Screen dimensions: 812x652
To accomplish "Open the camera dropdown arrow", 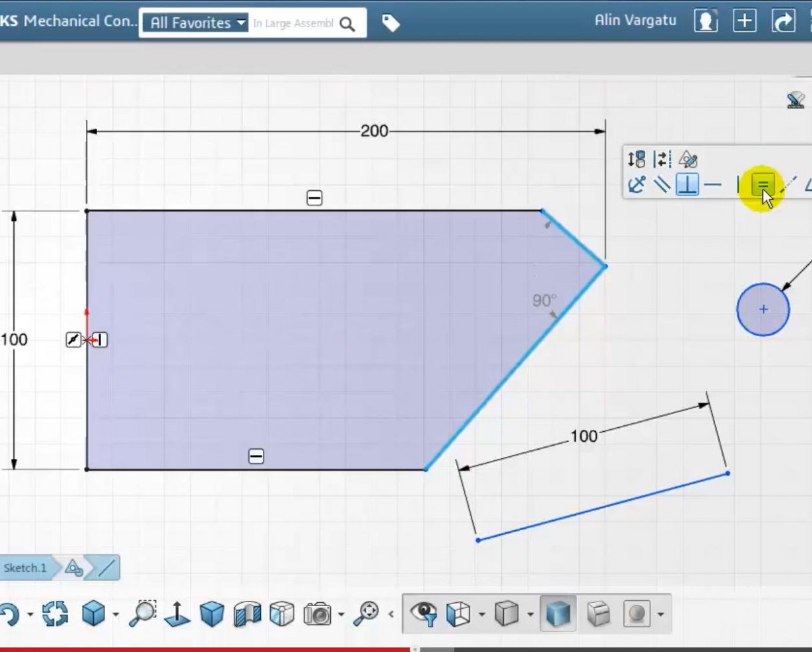I will point(341,614).
